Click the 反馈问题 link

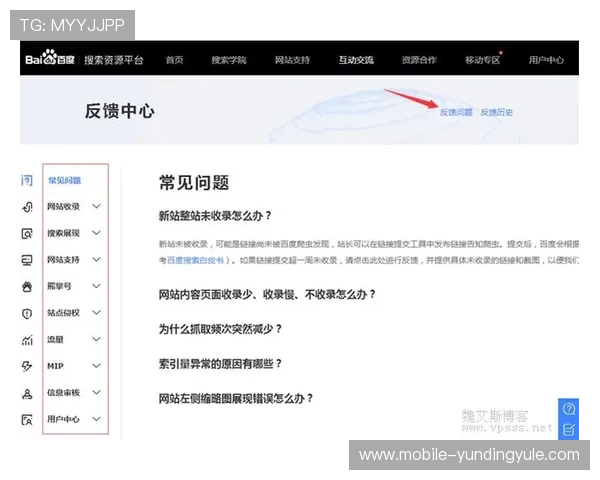(456, 112)
